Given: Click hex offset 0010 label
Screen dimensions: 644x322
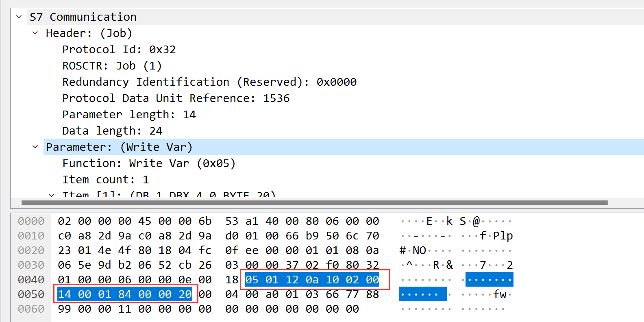Looking at the screenshot, I should (x=31, y=236).
